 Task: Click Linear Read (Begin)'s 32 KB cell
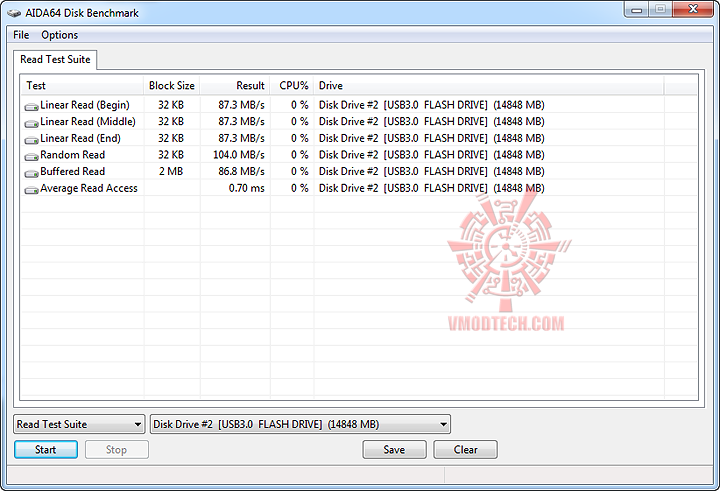(x=171, y=105)
